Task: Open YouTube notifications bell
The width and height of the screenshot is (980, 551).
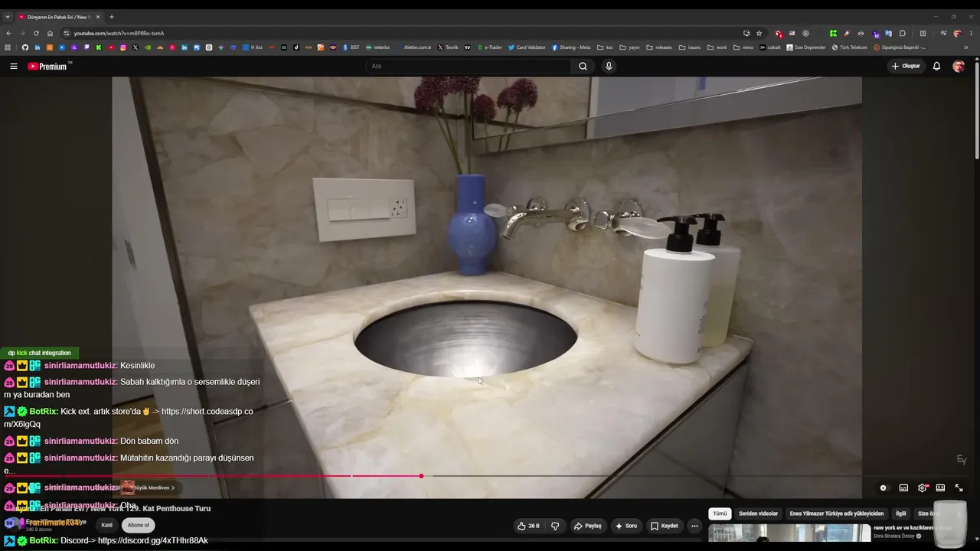Action: tap(936, 67)
